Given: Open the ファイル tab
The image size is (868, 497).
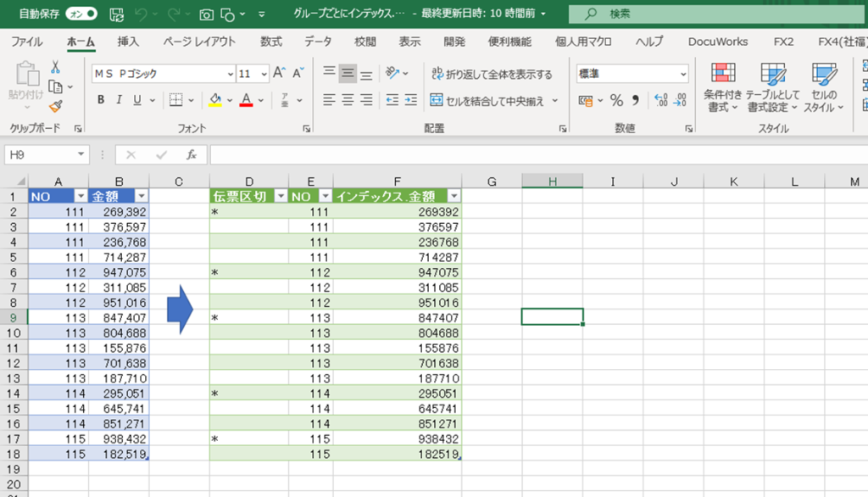Looking at the screenshot, I should 26,42.
